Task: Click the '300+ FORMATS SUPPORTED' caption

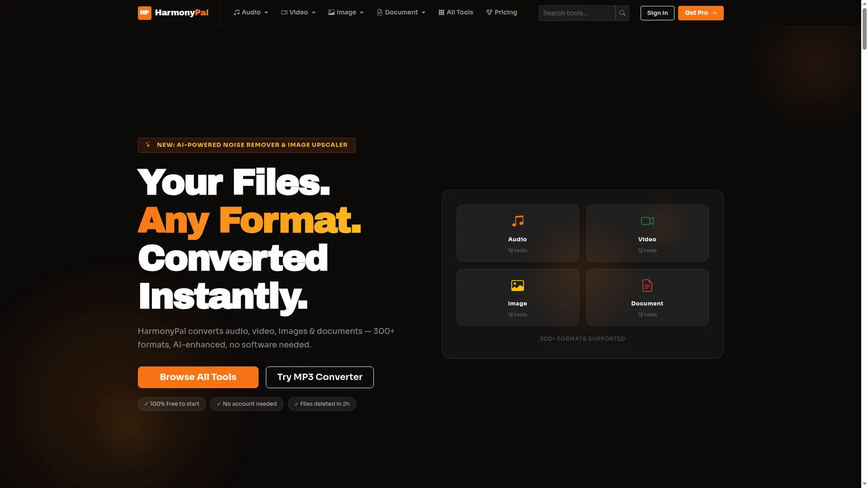Action: [582, 339]
